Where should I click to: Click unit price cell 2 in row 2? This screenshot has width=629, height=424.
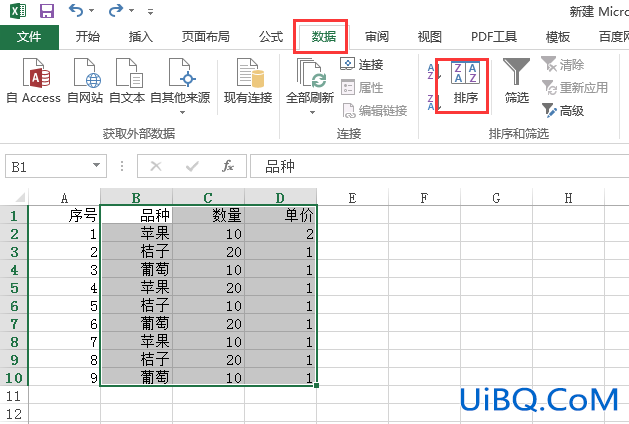(x=280, y=233)
